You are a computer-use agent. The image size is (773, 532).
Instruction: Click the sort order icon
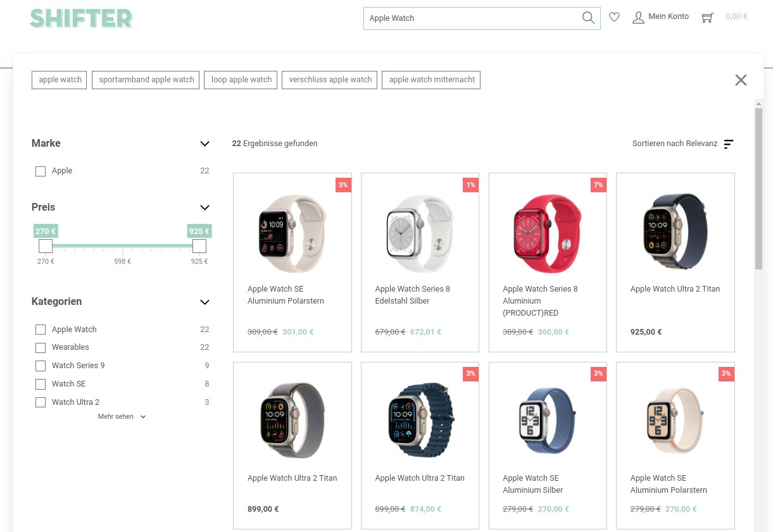pos(729,144)
